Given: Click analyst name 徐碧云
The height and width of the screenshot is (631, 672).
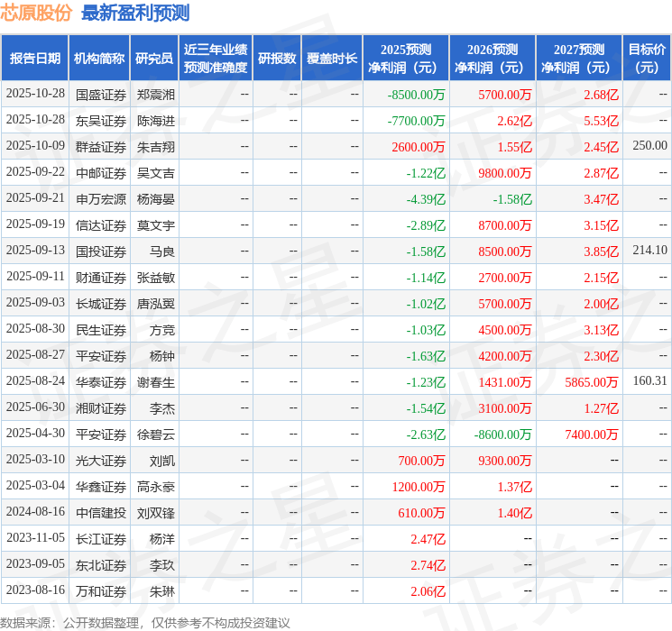Looking at the screenshot, I should (155, 434).
